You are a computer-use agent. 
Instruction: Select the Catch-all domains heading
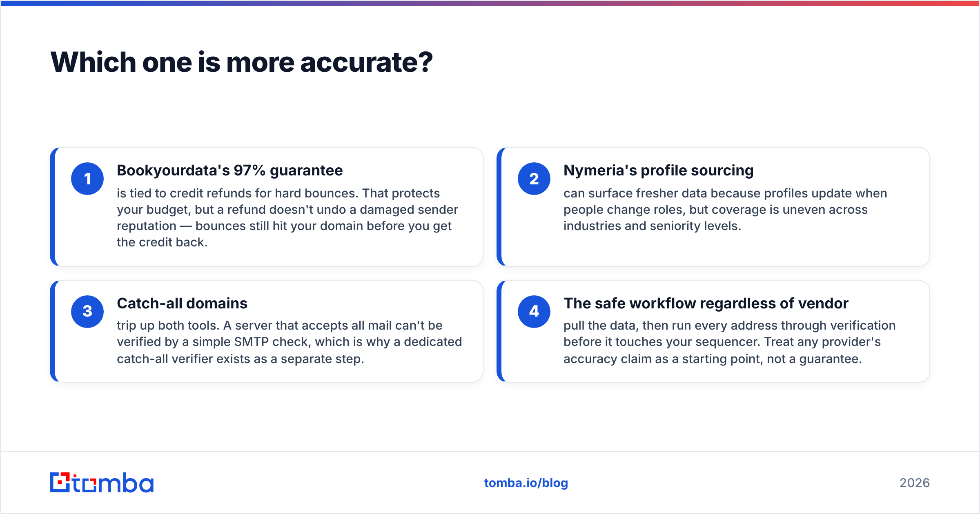pos(182,304)
